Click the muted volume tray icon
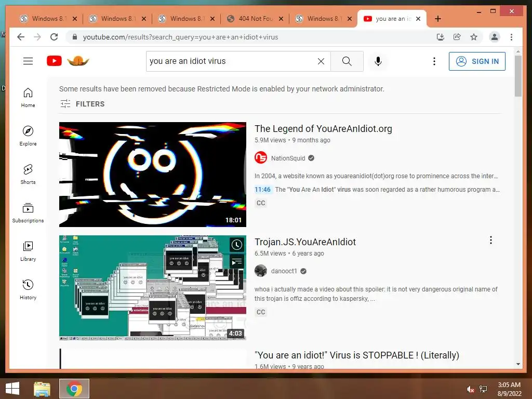The image size is (532, 399). tap(470, 389)
